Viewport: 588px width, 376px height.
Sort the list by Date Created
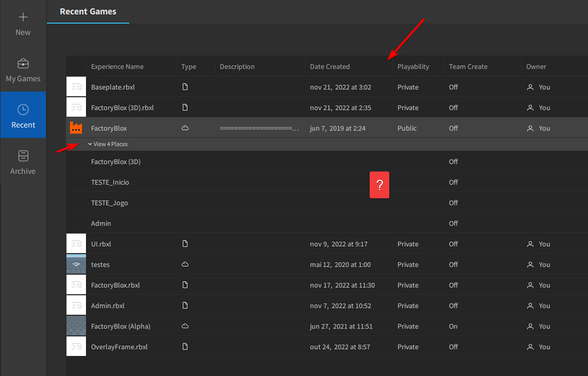(x=330, y=66)
